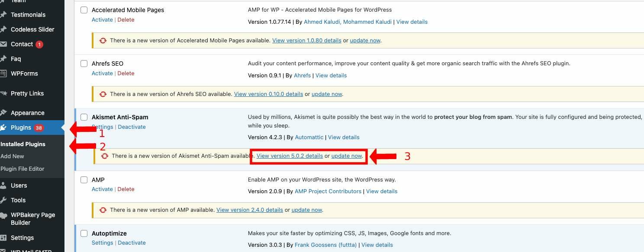This screenshot has height=252, width=644.
Task: Click the Appearance brush icon
Action: (3, 113)
